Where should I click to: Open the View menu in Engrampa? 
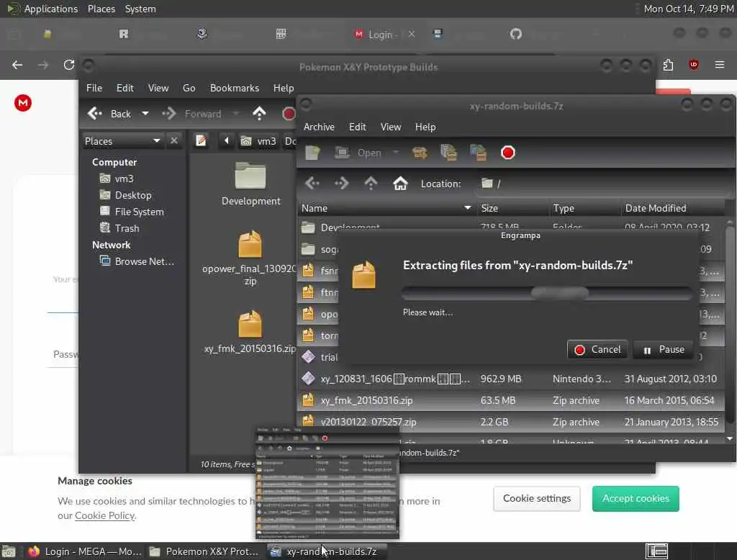pos(391,127)
